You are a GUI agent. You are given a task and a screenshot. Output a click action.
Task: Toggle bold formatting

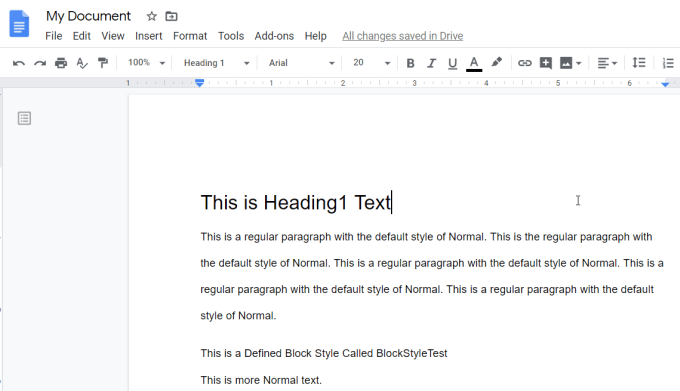coord(410,63)
